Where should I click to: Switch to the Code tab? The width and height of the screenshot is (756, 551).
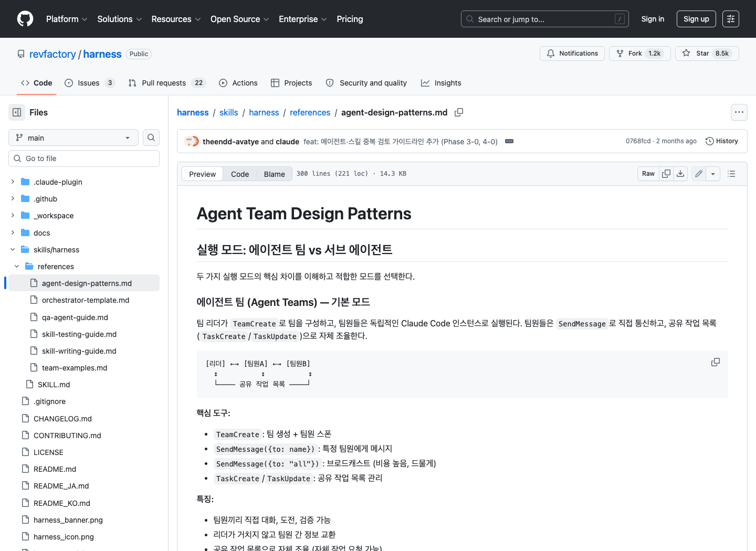(36, 83)
